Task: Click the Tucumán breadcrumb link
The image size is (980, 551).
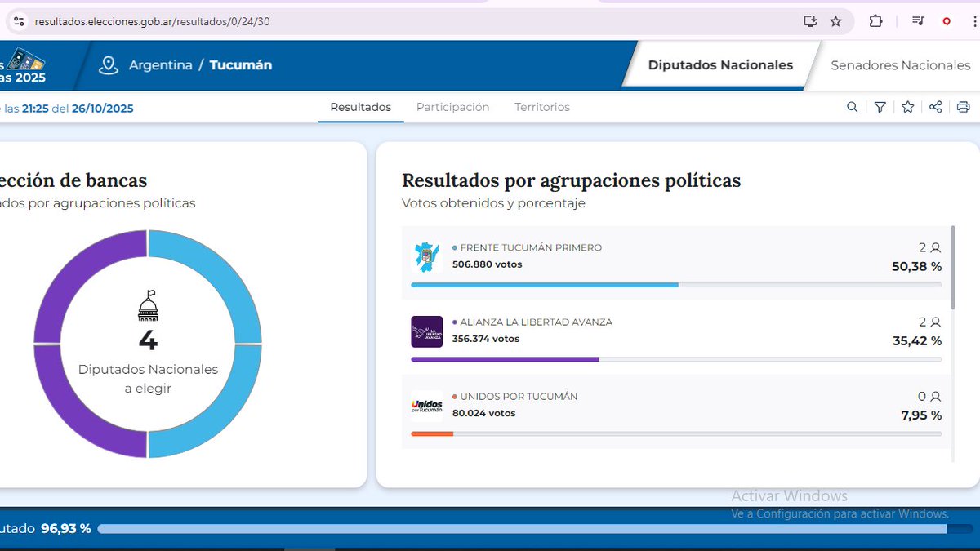Action: 241,64
